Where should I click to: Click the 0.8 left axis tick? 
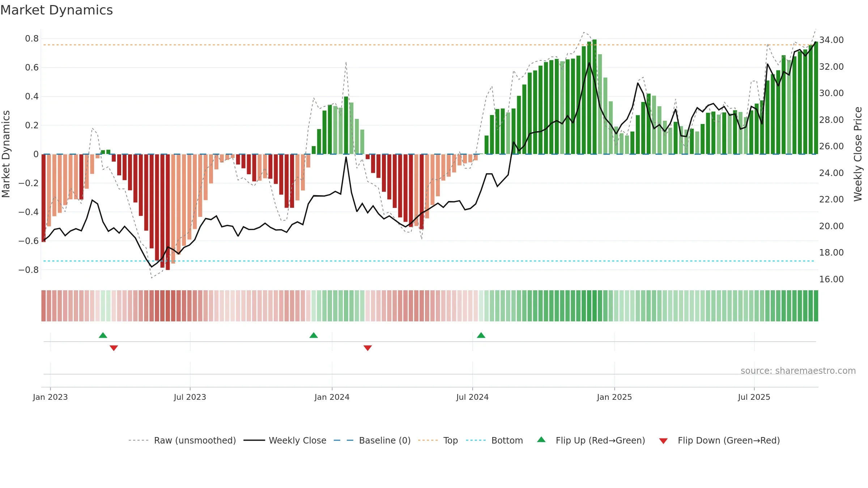(32, 39)
